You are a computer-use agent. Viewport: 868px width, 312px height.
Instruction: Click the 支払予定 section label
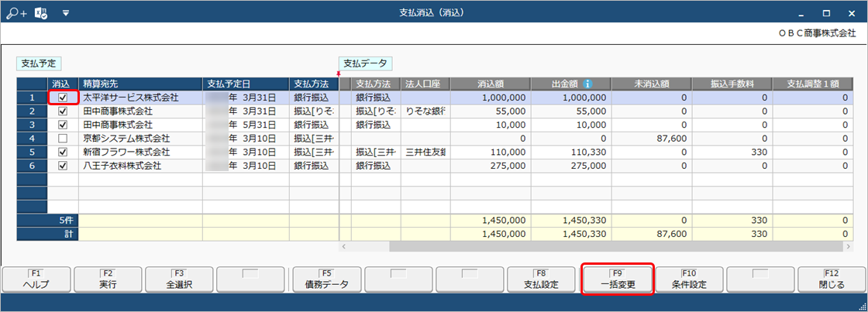[38, 63]
